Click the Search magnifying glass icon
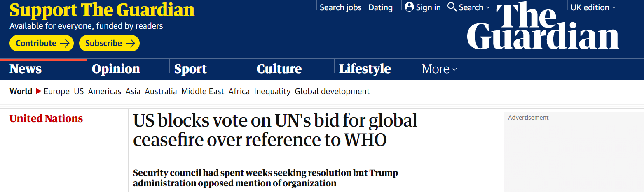The height and width of the screenshot is (192, 644). [x=452, y=7]
